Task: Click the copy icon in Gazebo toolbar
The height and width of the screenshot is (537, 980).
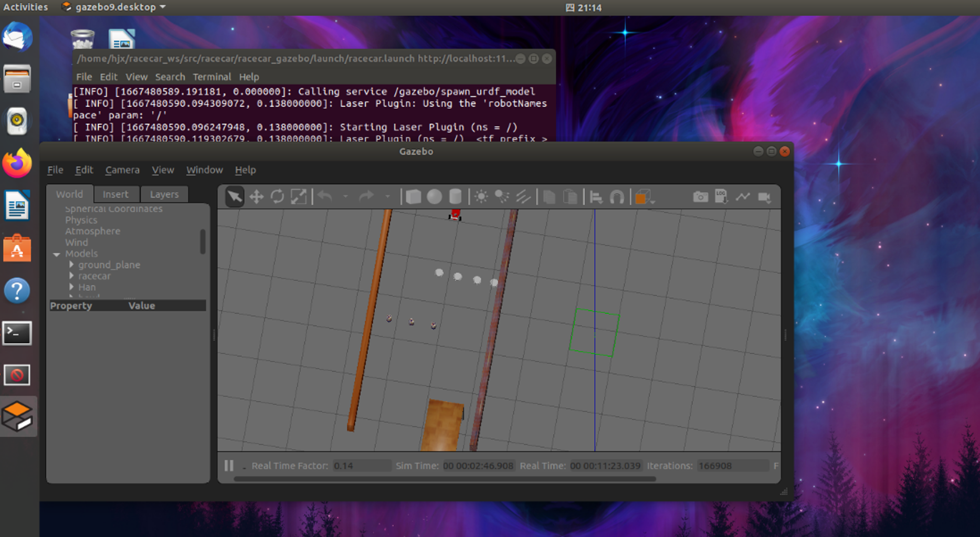Action: tap(549, 197)
